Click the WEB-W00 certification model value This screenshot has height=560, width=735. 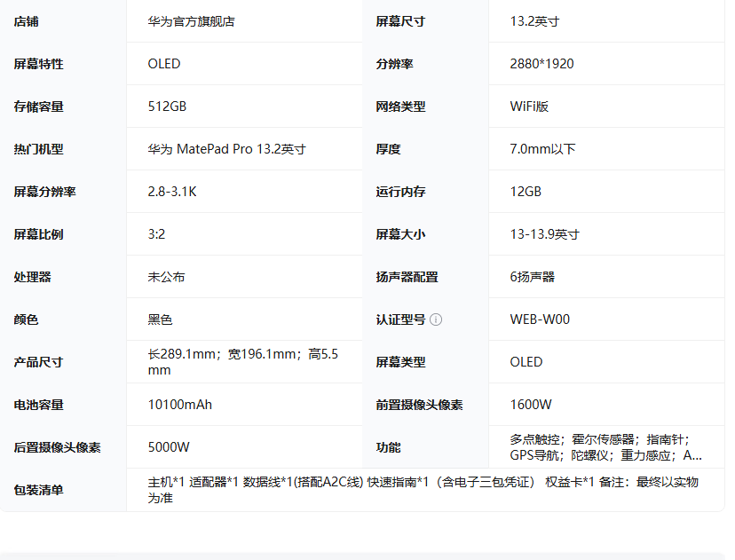click(540, 319)
